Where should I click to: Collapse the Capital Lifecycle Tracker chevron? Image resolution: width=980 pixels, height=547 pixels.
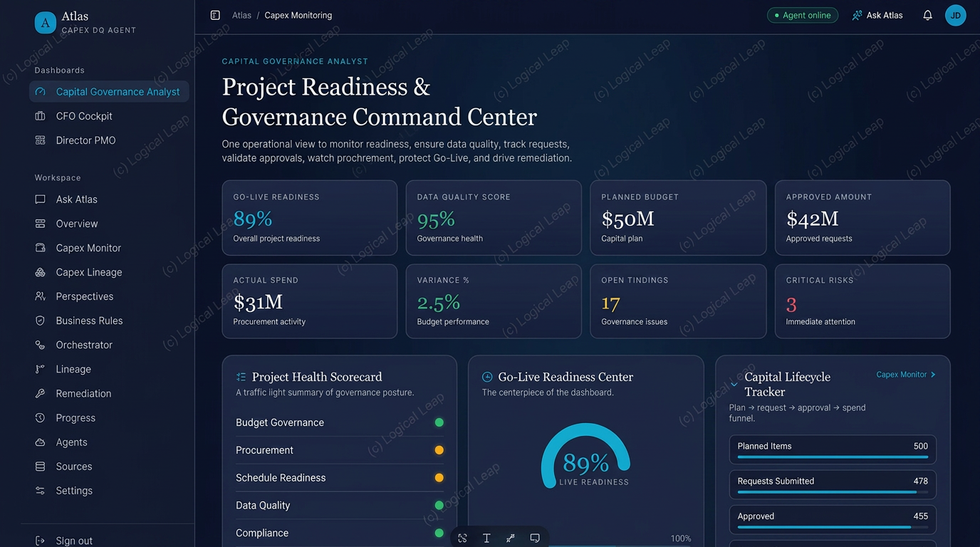(x=734, y=385)
